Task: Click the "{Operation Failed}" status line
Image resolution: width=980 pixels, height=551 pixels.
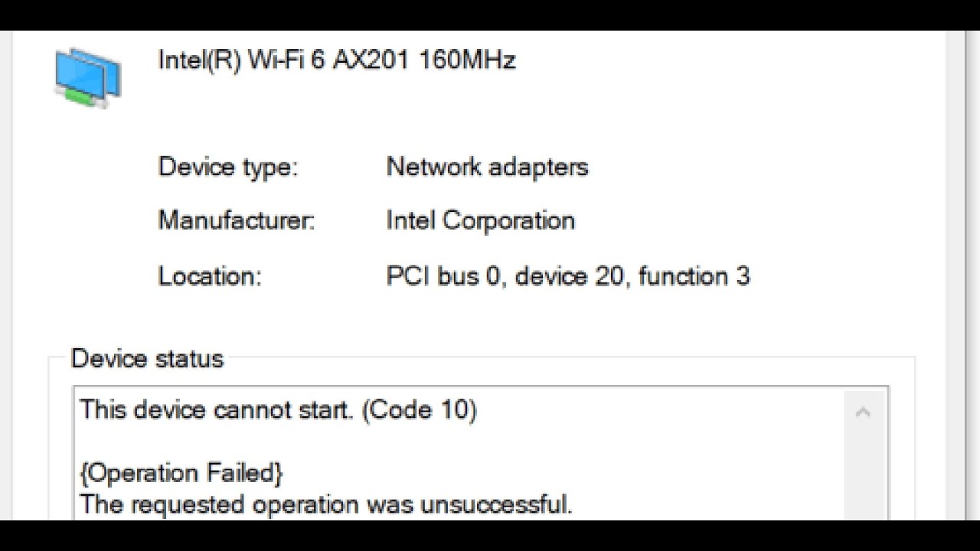Action: (181, 473)
